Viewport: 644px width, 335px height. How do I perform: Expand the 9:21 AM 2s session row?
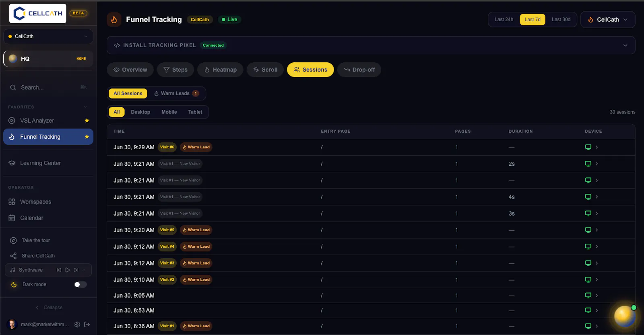pyautogui.click(x=371, y=164)
